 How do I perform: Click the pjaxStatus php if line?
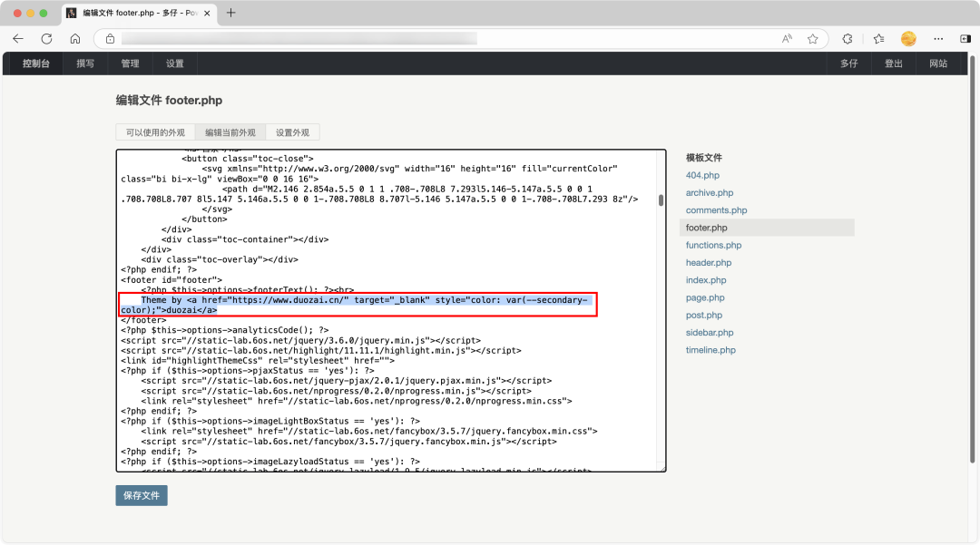[x=248, y=370]
